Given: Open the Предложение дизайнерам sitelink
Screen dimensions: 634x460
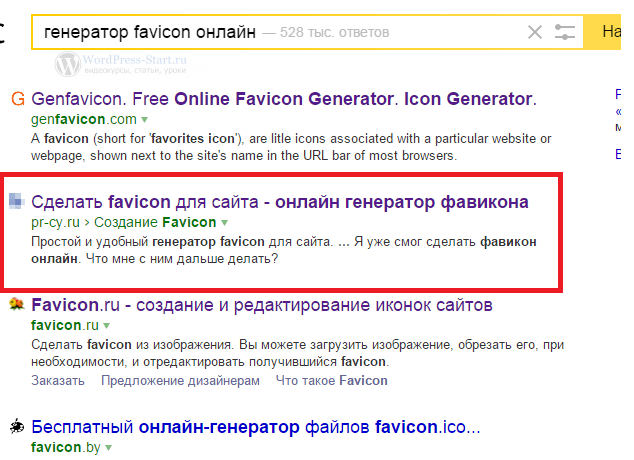Looking at the screenshot, I should [180, 381].
